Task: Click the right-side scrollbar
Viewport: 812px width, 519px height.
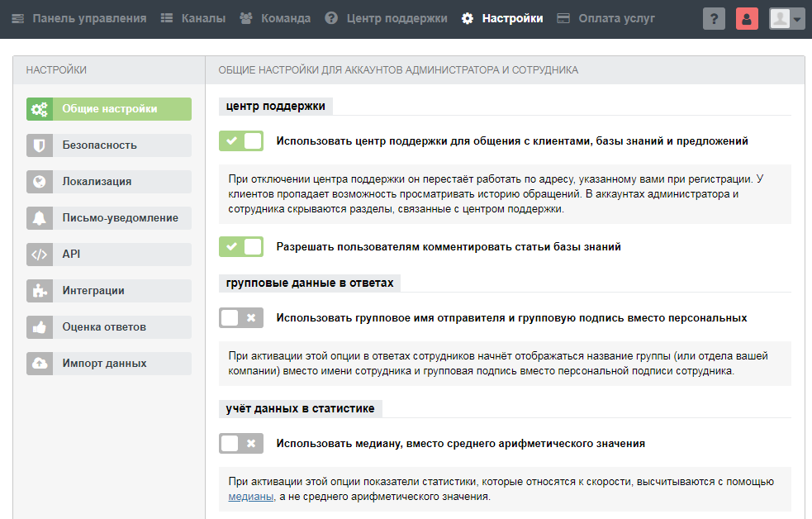Action: (807, 248)
